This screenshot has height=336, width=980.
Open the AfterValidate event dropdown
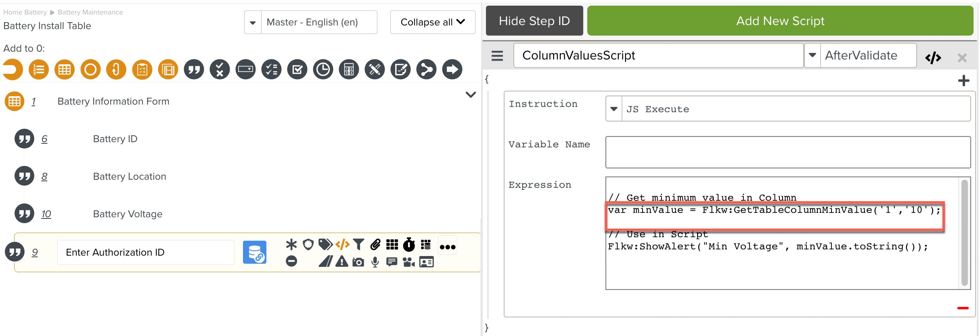click(x=812, y=55)
